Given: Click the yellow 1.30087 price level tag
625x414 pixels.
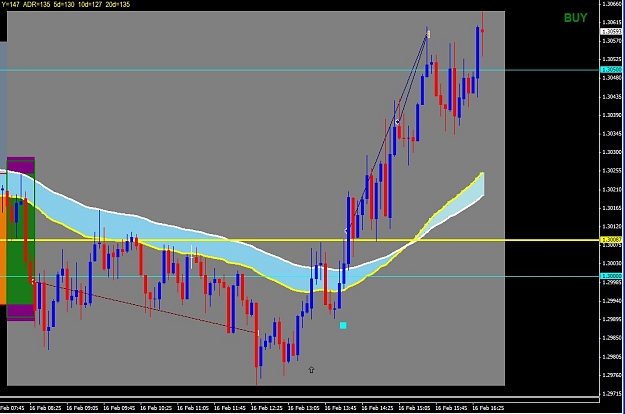Looking at the screenshot, I should point(611,240).
